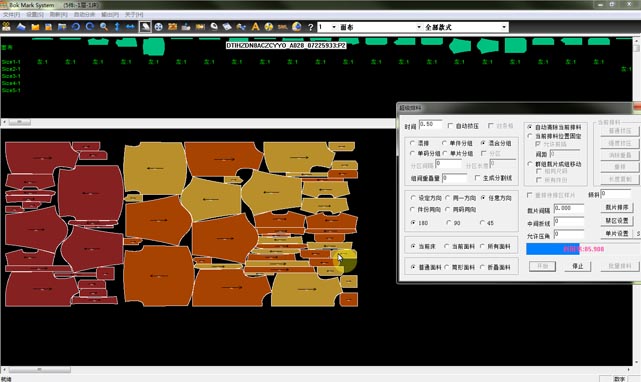
Task: Open the 输出 menu
Action: coord(110,15)
